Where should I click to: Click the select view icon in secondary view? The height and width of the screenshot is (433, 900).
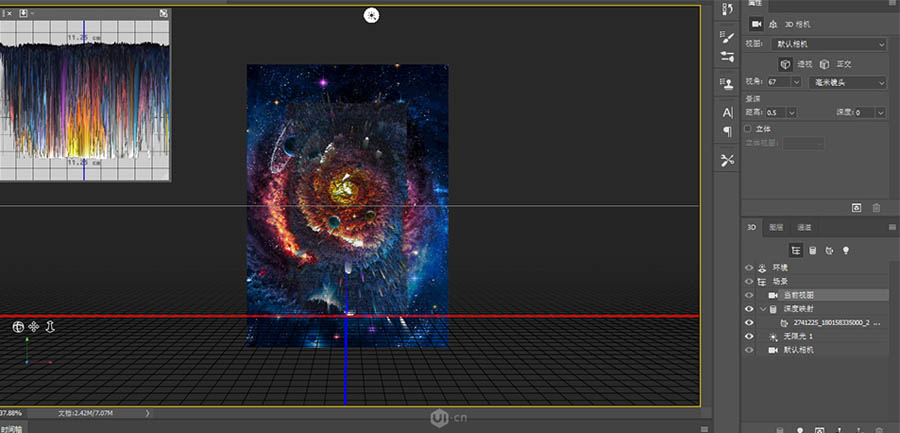pos(24,13)
